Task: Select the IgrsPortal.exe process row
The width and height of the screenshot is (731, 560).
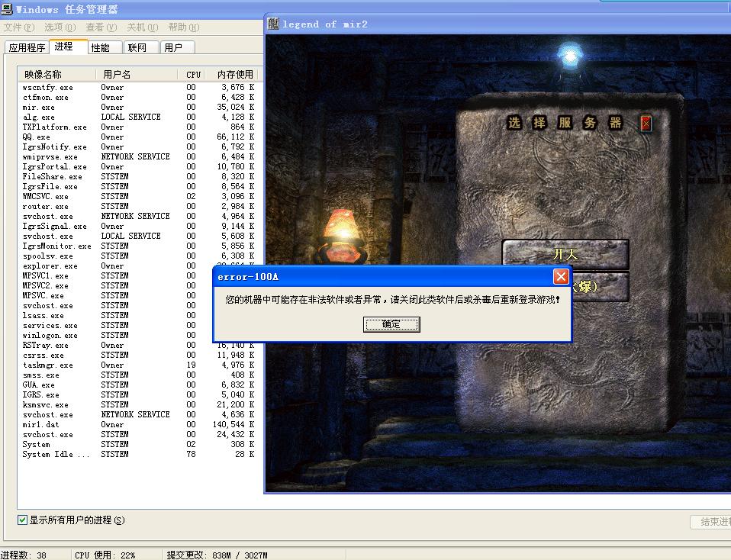Action: click(x=138, y=166)
